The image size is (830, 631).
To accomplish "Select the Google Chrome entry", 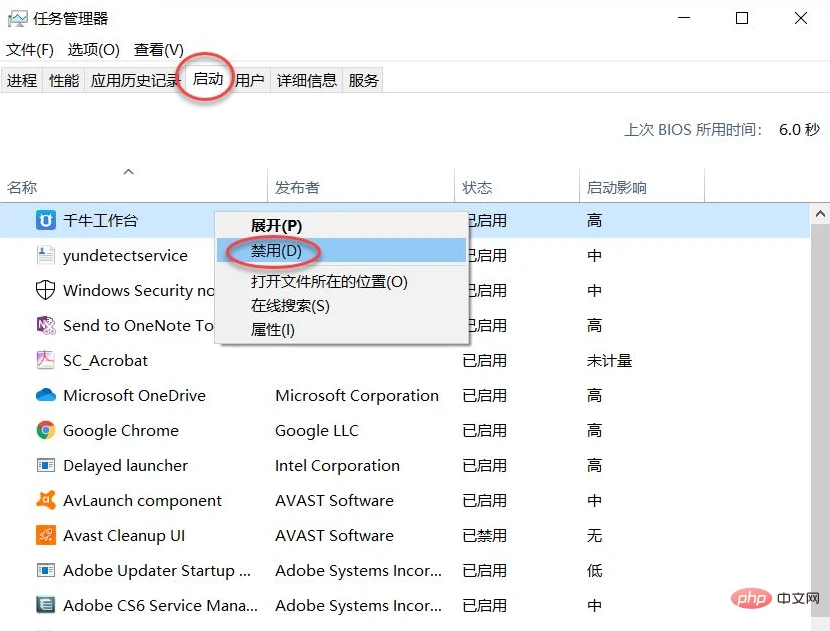I will (x=121, y=430).
